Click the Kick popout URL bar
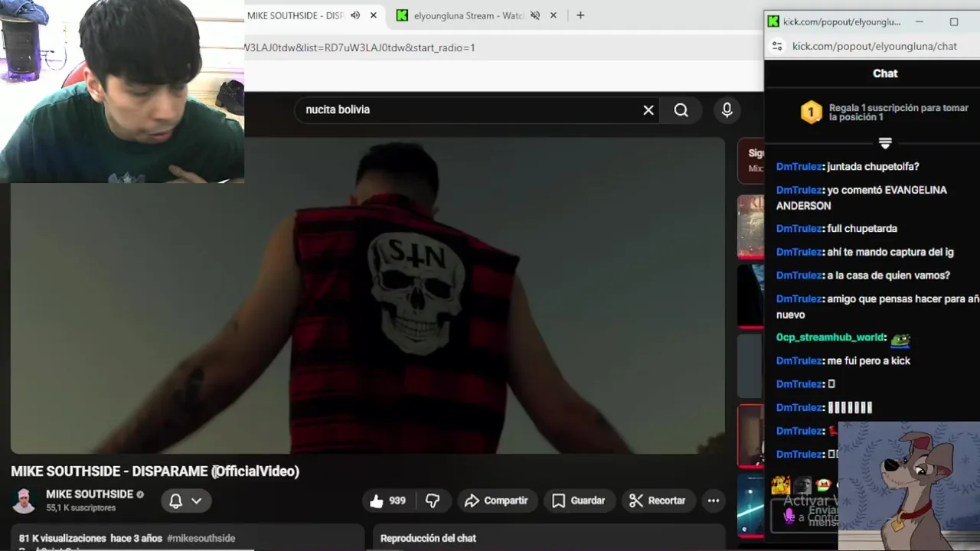Viewport: 980px width, 551px height. click(x=874, y=46)
